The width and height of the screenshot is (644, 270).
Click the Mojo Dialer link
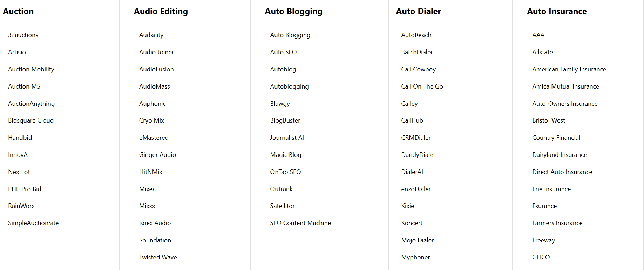click(x=417, y=240)
